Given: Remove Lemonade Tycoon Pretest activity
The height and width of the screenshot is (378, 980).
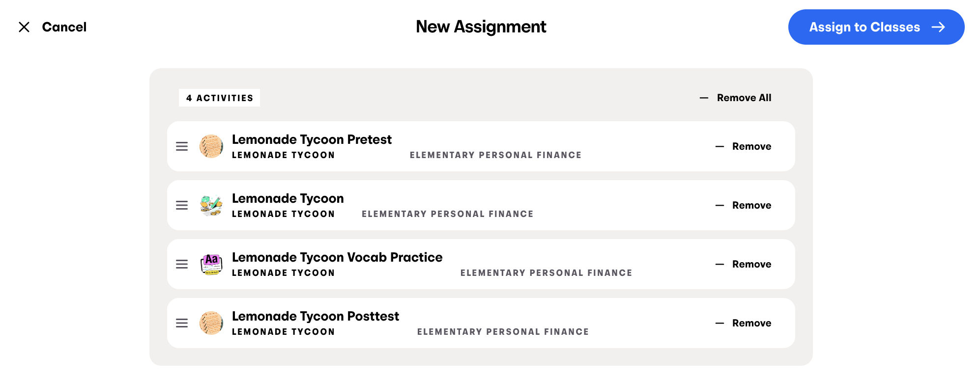Looking at the screenshot, I should point(744,146).
